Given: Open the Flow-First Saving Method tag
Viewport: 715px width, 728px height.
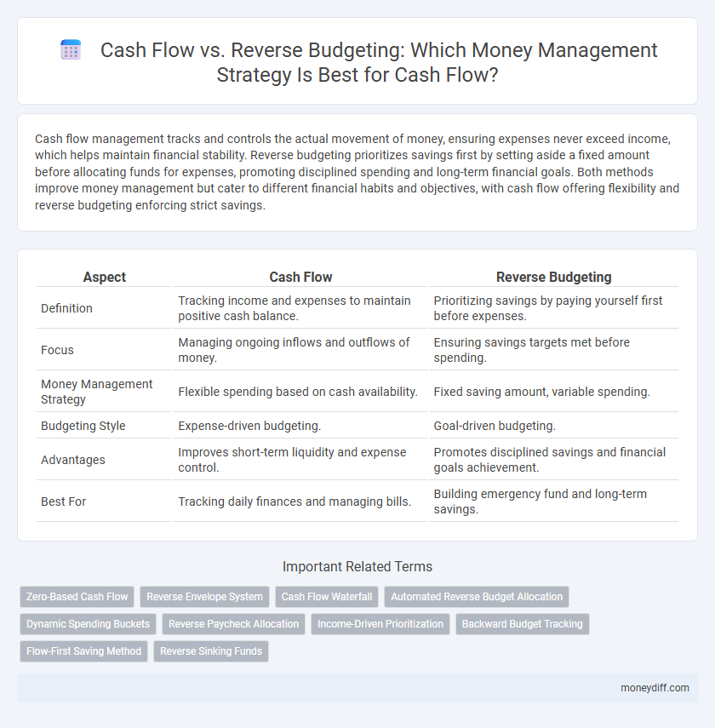Looking at the screenshot, I should tap(84, 651).
